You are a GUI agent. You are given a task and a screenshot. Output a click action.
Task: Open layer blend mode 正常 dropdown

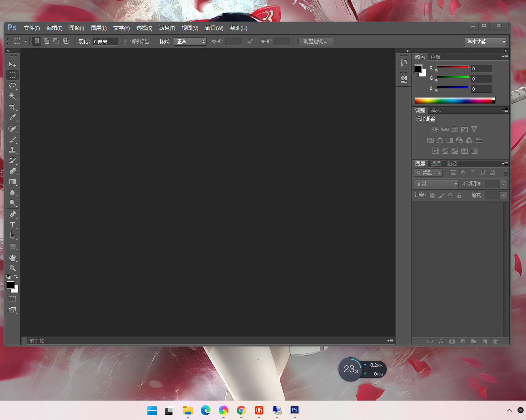click(436, 184)
